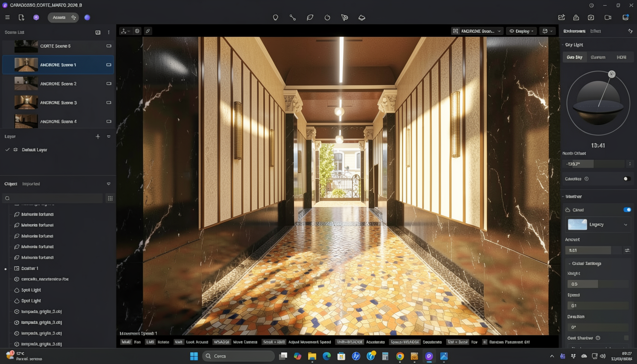Collapse the Cloud Settings section
Viewport: 637px width, 364px height.
coord(570,264)
